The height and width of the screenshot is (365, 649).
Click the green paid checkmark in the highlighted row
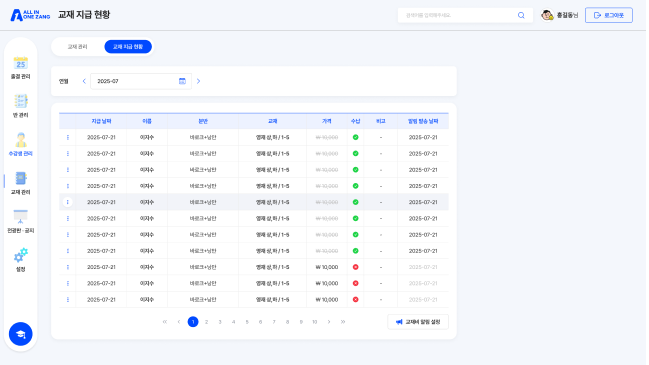click(x=356, y=202)
